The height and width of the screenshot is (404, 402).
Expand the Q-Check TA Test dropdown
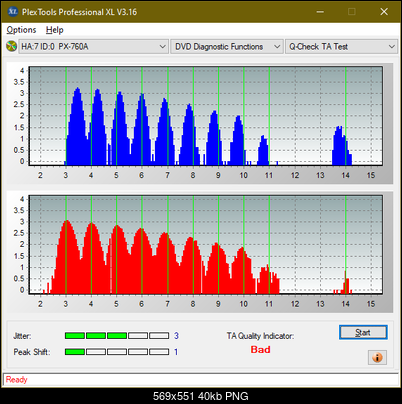tap(341, 47)
